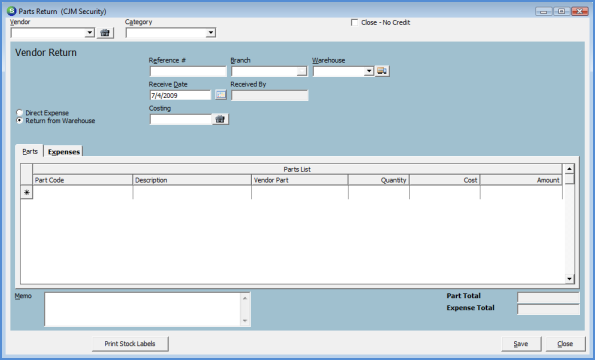Maximize the Parts Return window
Screen dimensions: 595x360
click(562, 11)
